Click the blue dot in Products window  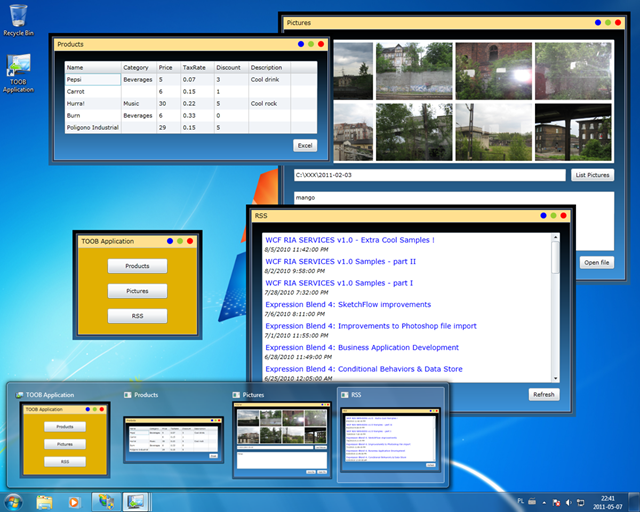[301, 44]
